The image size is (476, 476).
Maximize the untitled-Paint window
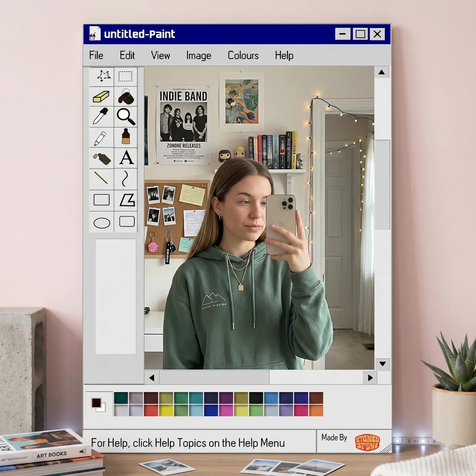(x=360, y=34)
